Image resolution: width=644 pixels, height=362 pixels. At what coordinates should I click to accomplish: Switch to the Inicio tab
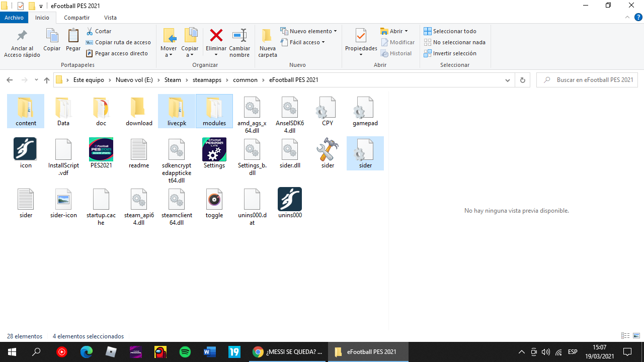pyautogui.click(x=42, y=18)
